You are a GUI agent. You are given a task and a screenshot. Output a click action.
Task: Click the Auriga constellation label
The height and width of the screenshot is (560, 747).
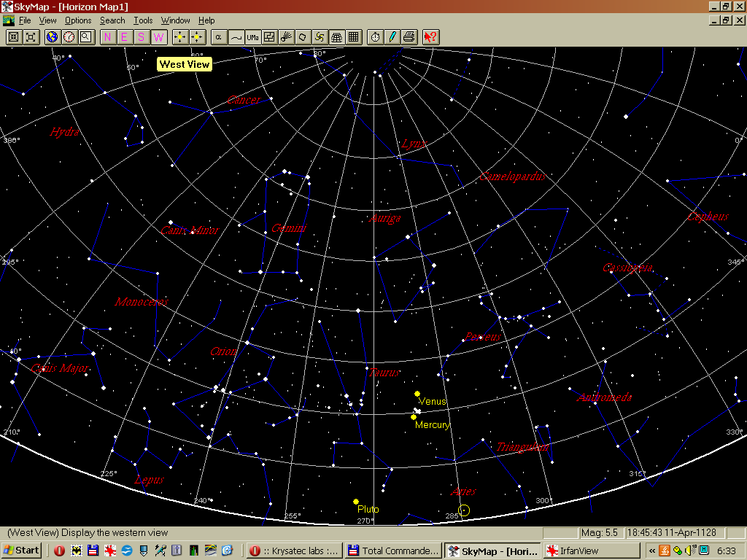click(385, 219)
